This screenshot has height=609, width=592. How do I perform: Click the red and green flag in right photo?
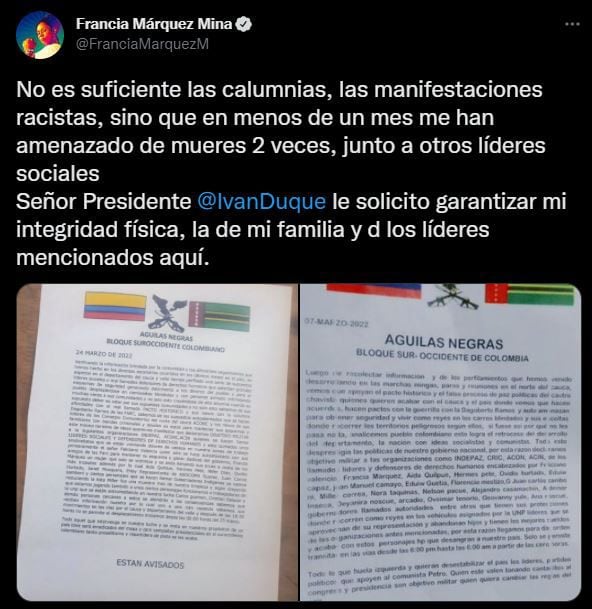(x=531, y=294)
